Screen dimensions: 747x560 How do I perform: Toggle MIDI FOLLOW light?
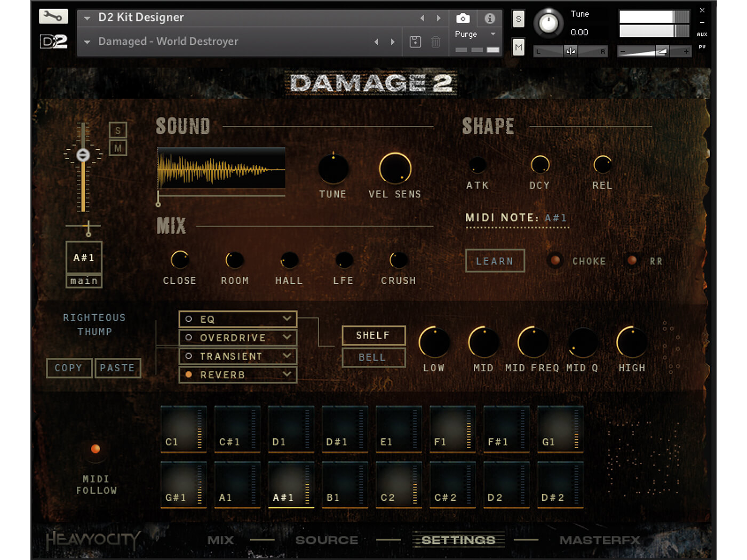[x=96, y=449]
